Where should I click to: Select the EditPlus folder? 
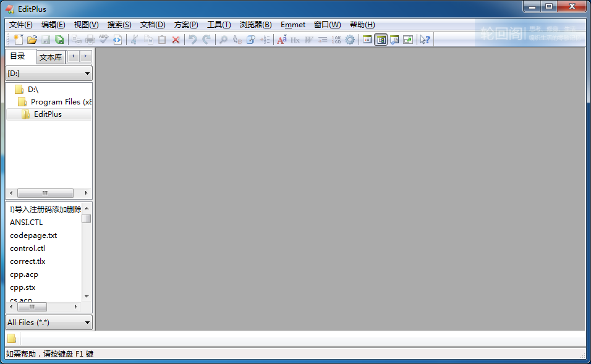pos(48,114)
